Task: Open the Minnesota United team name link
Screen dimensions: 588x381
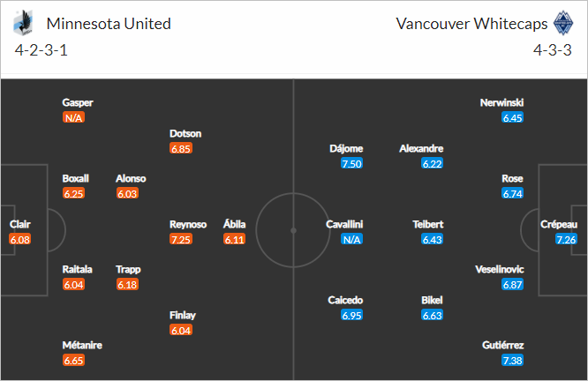Action: click(109, 24)
